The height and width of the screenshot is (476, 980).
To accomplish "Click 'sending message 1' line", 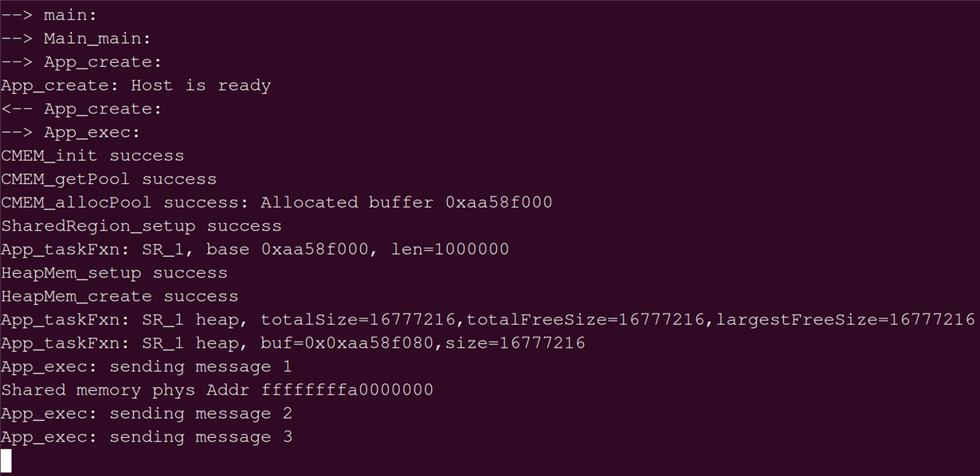I will [147, 367].
